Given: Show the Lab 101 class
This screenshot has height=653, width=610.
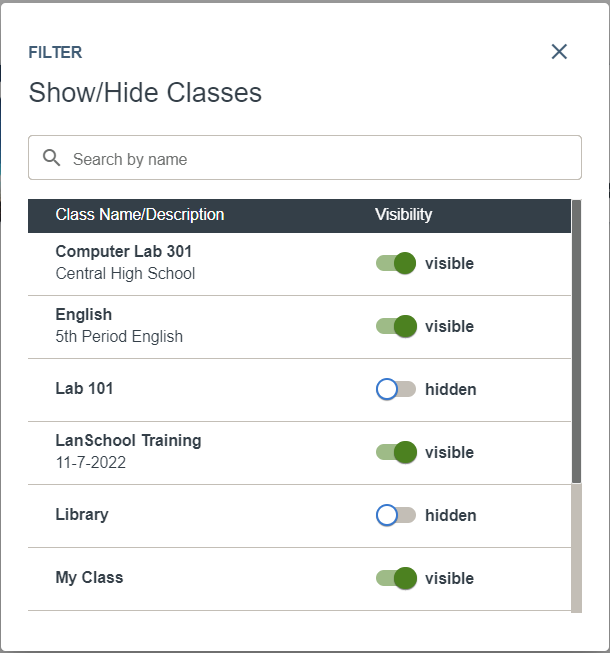Looking at the screenshot, I should click(x=396, y=389).
